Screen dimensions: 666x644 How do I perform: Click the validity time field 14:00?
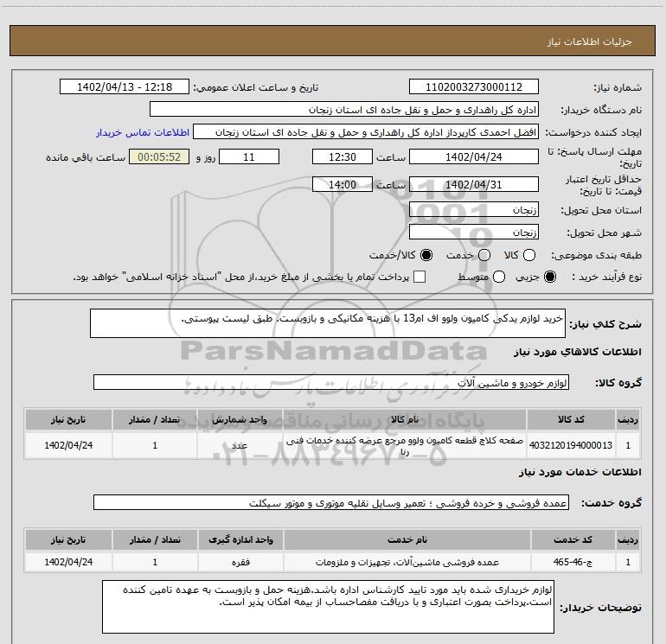point(343,184)
